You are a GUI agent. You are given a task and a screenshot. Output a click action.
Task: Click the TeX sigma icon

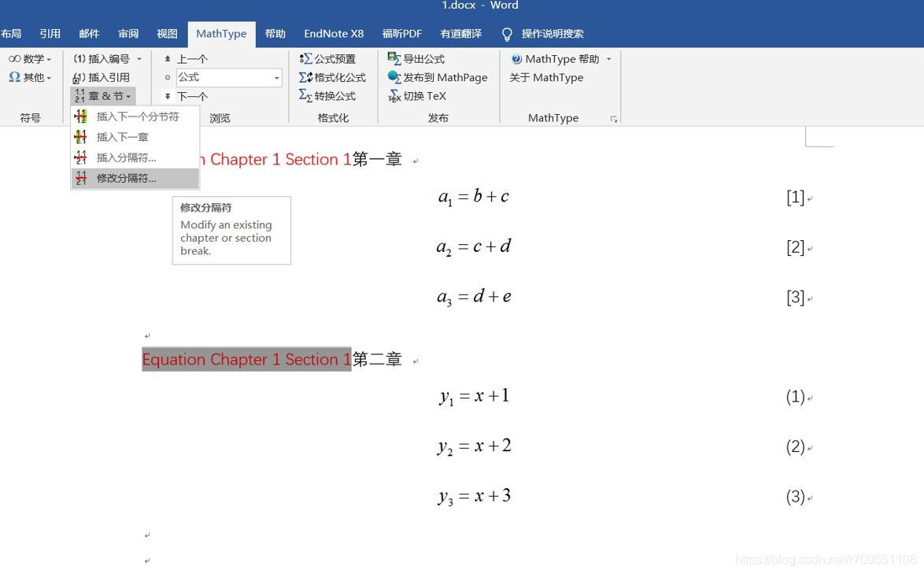394,96
